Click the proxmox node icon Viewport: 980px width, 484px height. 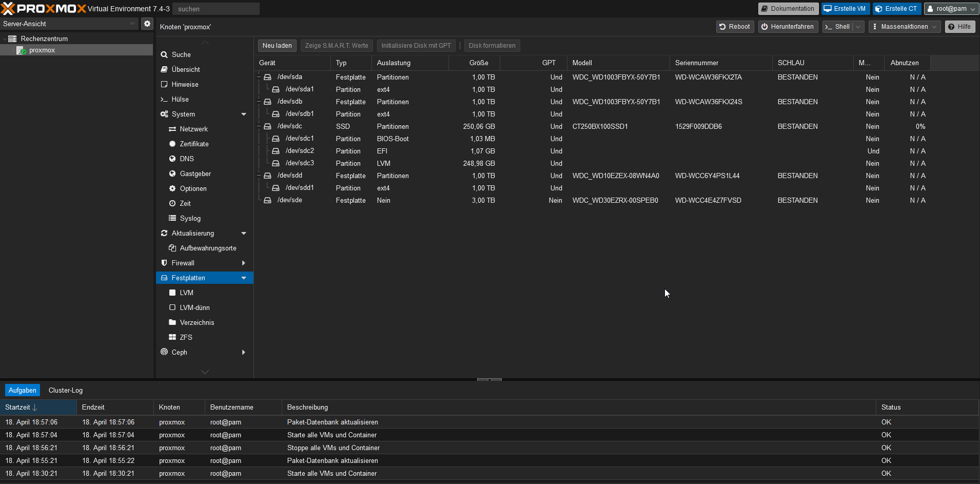point(21,50)
